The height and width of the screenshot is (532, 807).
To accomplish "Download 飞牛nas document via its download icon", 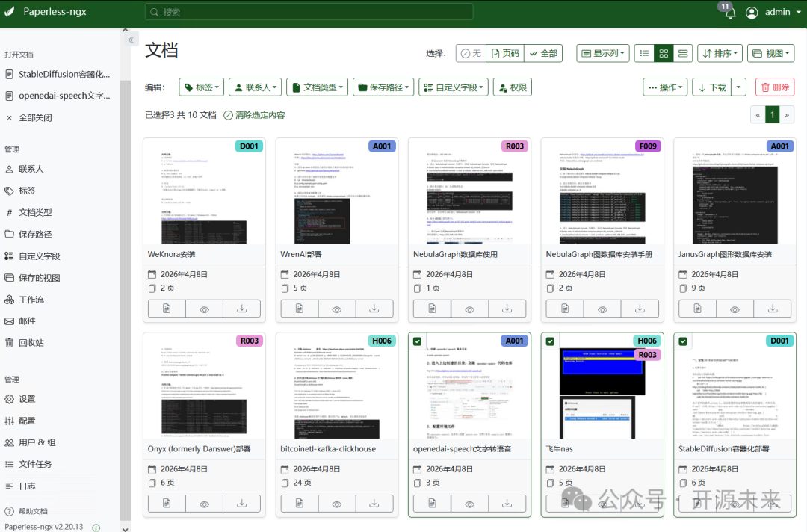I will pos(640,503).
